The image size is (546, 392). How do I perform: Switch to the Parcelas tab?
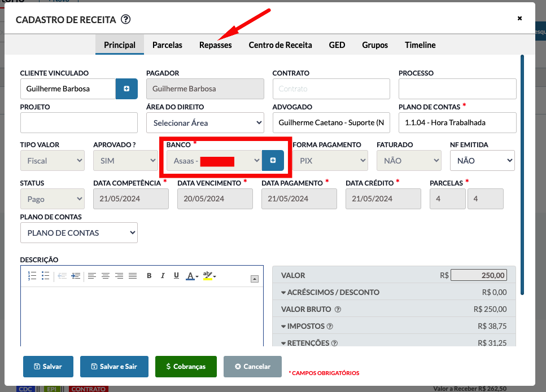coord(167,45)
